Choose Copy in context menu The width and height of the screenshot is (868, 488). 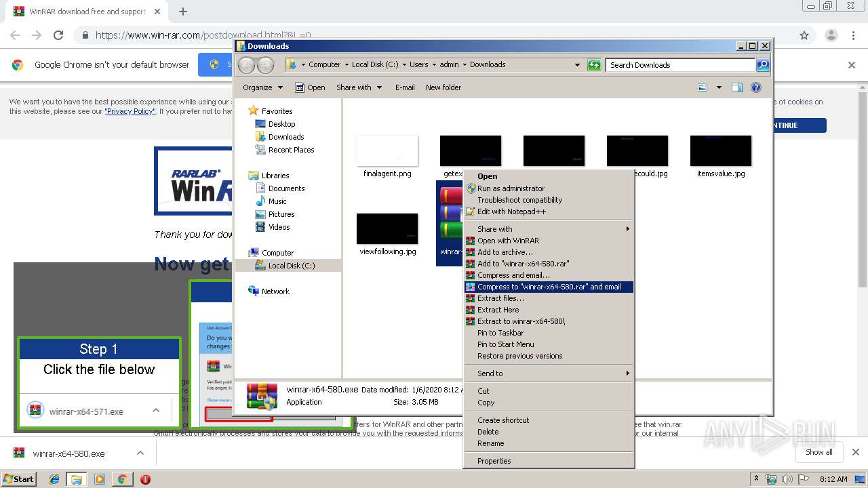[549, 403]
